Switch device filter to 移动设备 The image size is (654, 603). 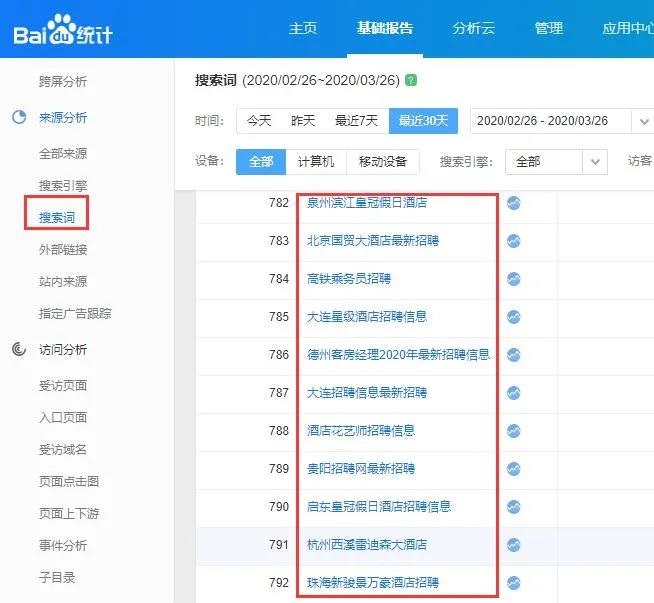coord(383,162)
